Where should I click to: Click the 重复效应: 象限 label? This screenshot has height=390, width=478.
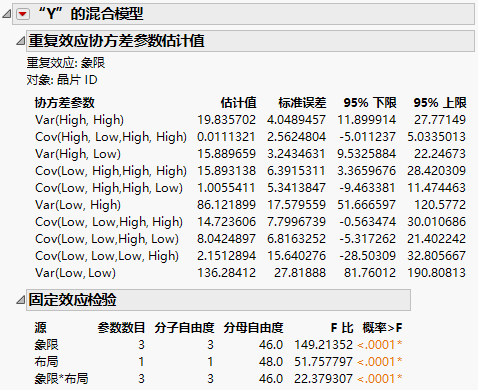point(66,63)
